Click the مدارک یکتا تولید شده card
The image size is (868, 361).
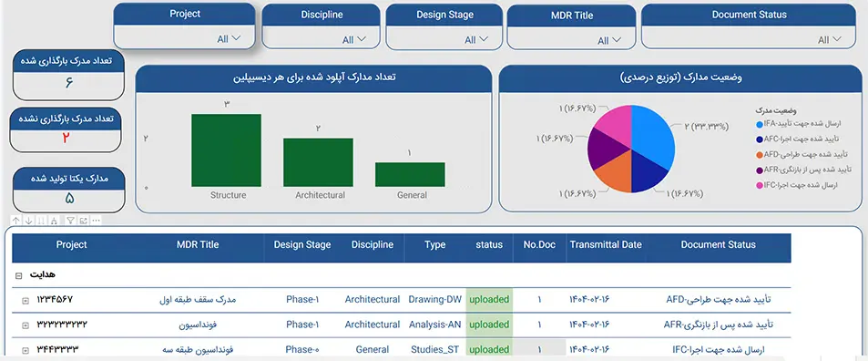click(68, 190)
